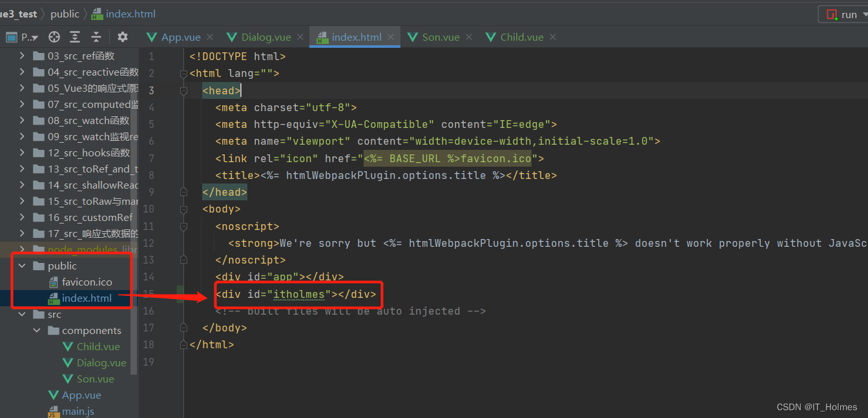Close the Dialog.vue editor tab
The height and width of the screenshot is (418, 868).
[300, 37]
